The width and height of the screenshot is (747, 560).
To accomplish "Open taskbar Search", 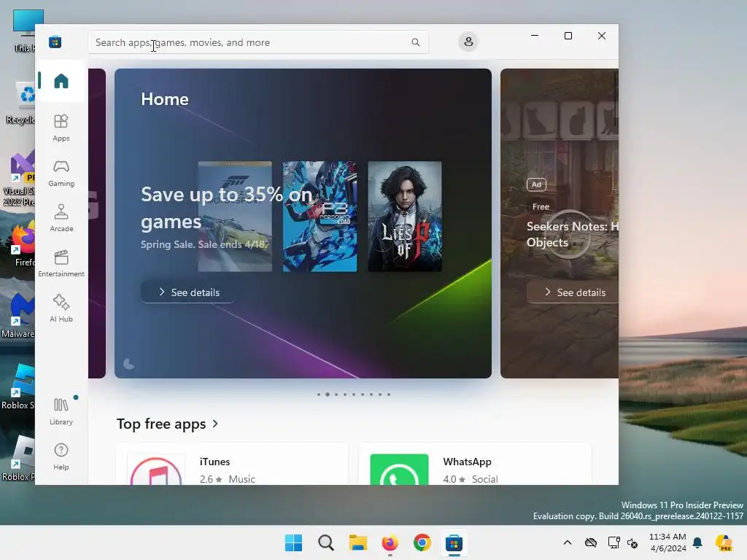I will coord(326,542).
